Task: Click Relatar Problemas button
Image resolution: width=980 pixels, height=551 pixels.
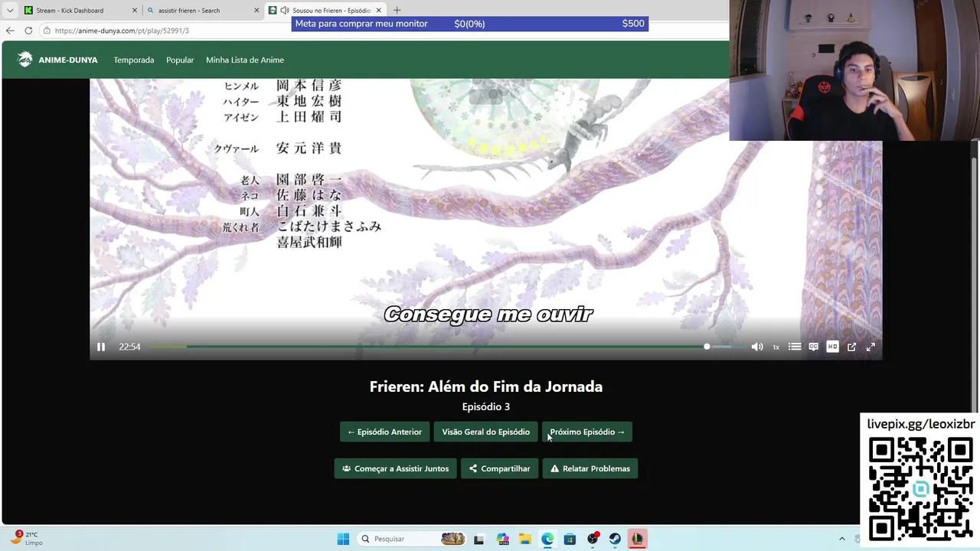Action: 590,468
